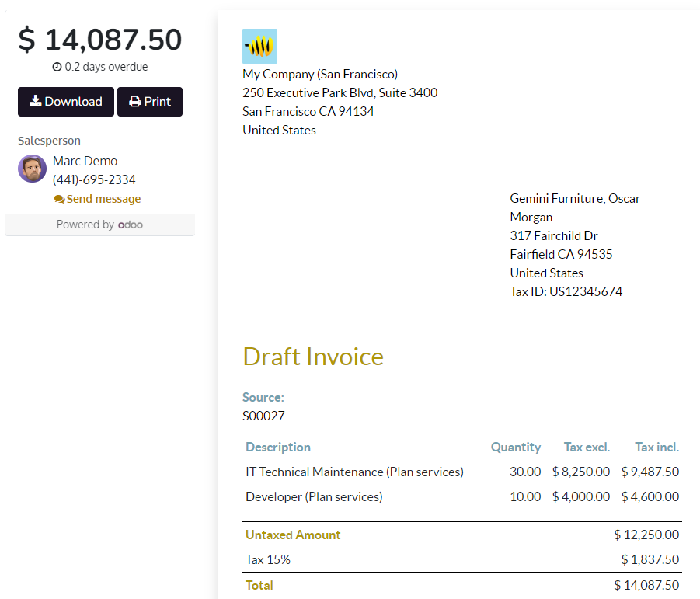Click the phone number (441)-695-2334
Image resolution: width=700 pixels, height=599 pixels.
tap(94, 179)
